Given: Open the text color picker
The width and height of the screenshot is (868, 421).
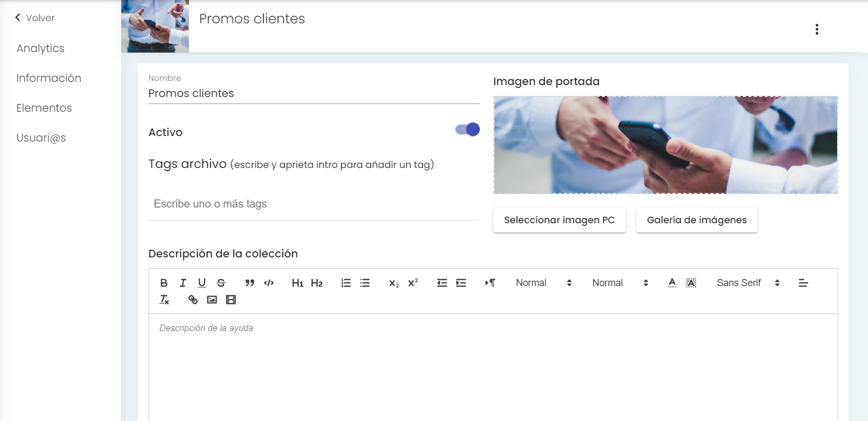Looking at the screenshot, I should 672,283.
